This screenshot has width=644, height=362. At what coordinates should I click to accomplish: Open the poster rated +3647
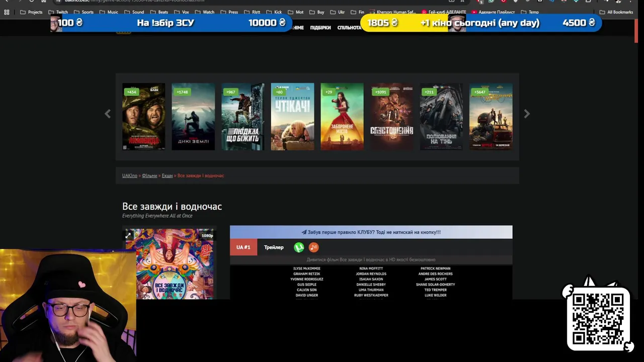tap(491, 117)
